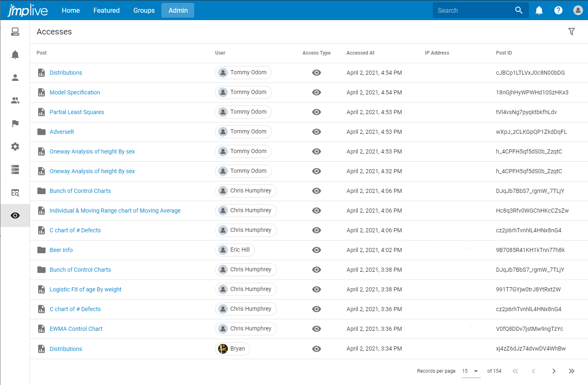Open the Groups tab in navigation
This screenshot has height=385, width=588.
pos(144,10)
